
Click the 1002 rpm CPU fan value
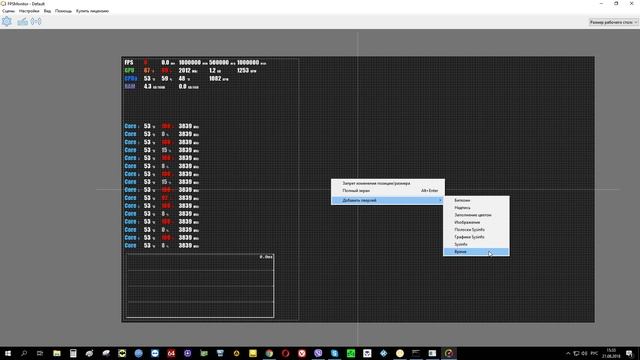click(x=219, y=78)
